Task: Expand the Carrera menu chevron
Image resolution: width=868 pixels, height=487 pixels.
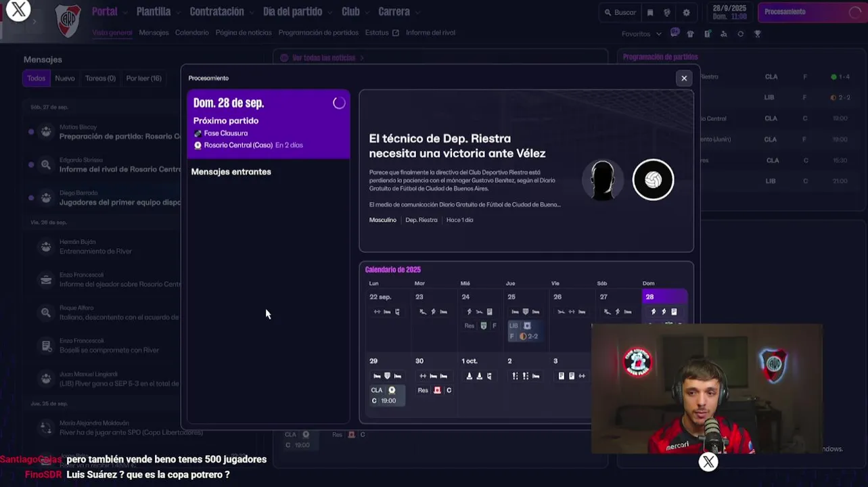Action: click(x=417, y=12)
